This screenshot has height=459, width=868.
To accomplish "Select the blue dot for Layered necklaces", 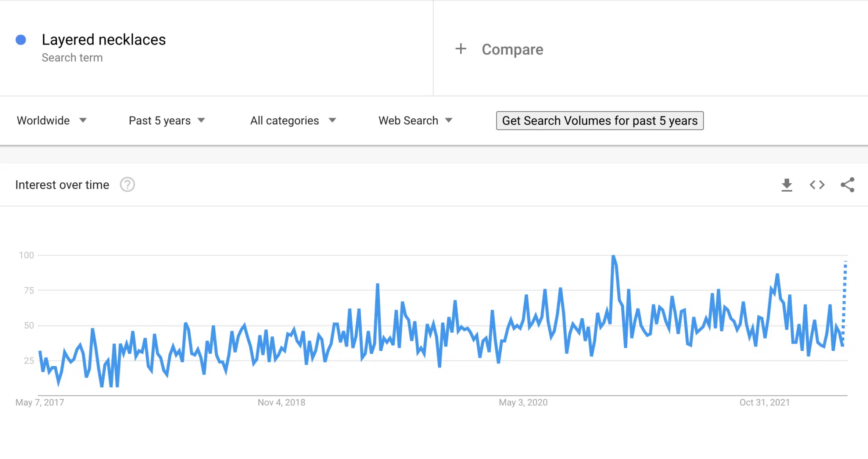I will (21, 40).
